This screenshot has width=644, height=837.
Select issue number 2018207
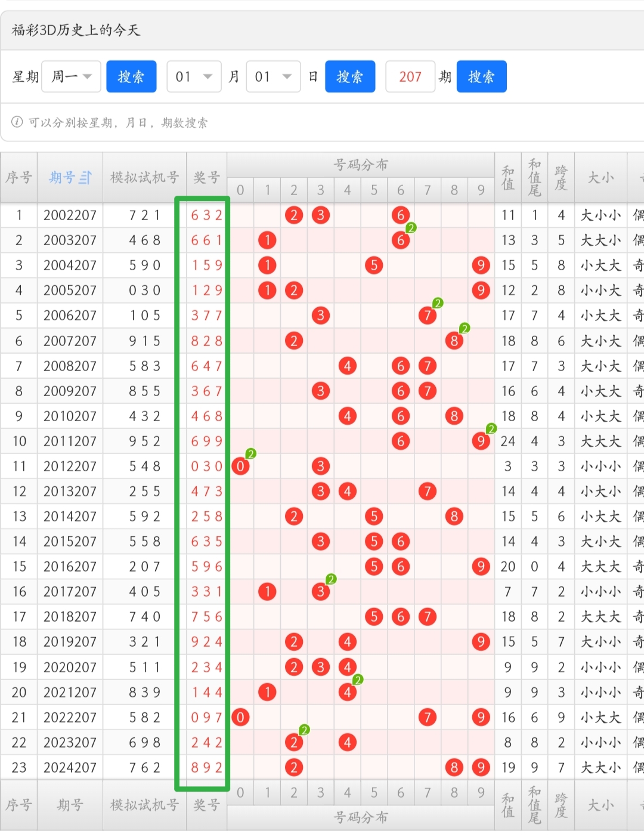tap(70, 617)
